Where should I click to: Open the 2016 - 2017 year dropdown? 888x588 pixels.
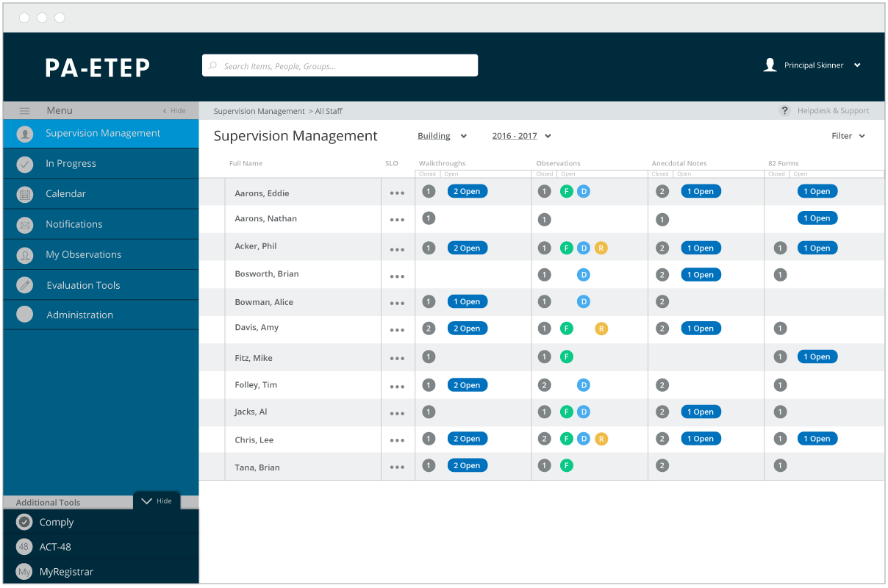coord(522,136)
